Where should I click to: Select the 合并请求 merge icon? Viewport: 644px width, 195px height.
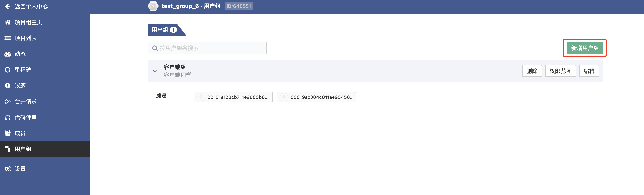[x=8, y=101]
